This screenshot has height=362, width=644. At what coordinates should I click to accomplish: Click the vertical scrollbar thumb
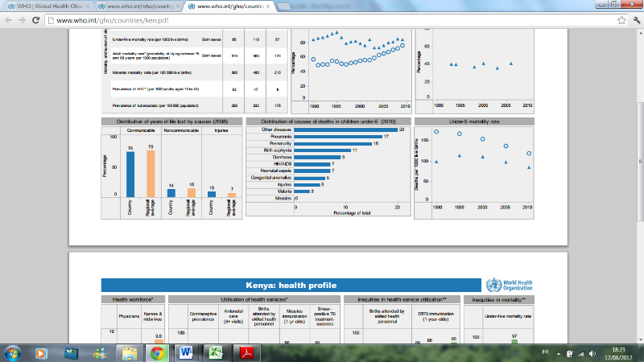coord(640,162)
